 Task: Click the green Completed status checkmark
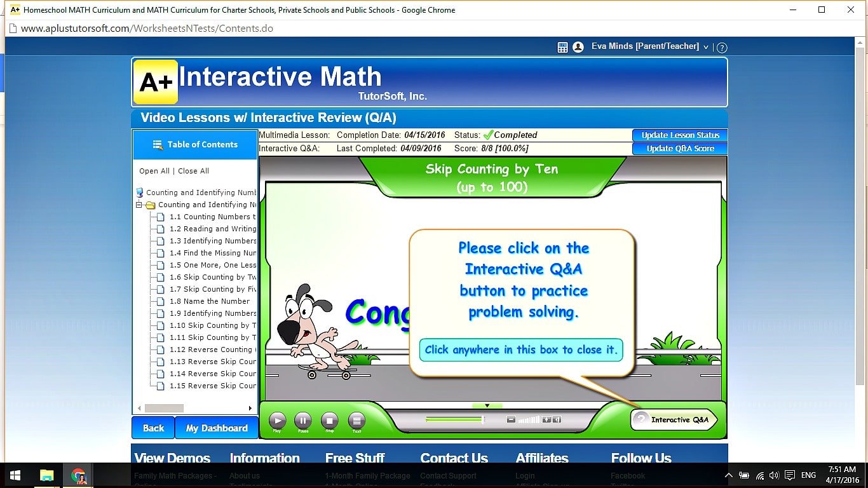[x=488, y=135]
